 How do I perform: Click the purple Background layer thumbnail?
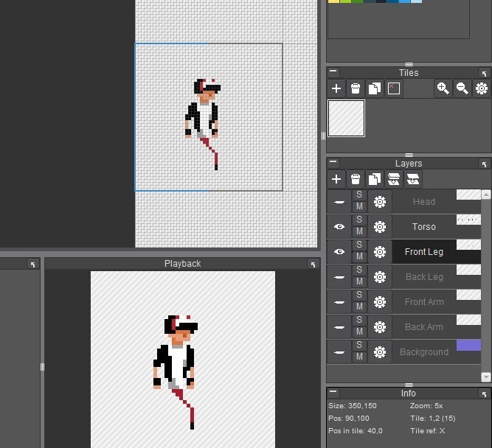(x=468, y=345)
